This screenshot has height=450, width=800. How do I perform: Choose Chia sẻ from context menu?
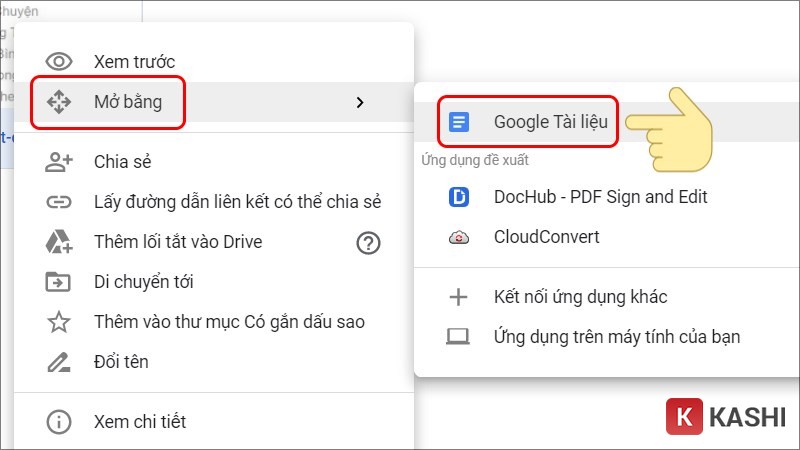214,162
